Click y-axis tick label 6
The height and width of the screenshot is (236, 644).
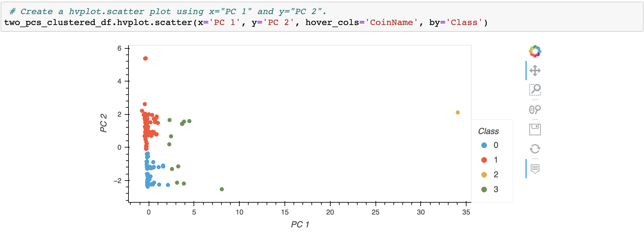click(120, 48)
